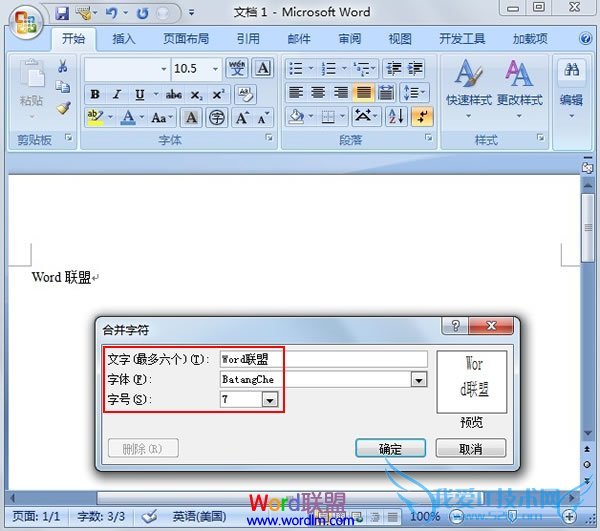The width and height of the screenshot is (600, 531).
Task: Toggle Show/Hide formatting marks
Action: [x=422, y=116]
